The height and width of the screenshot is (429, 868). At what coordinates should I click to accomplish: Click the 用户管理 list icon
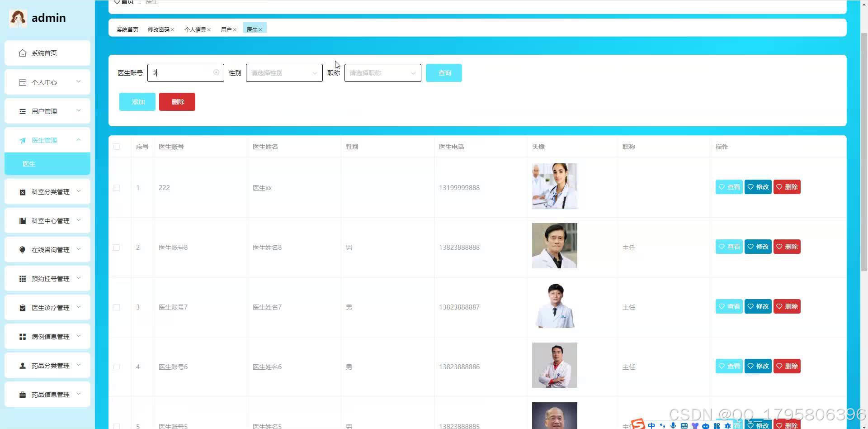click(23, 111)
